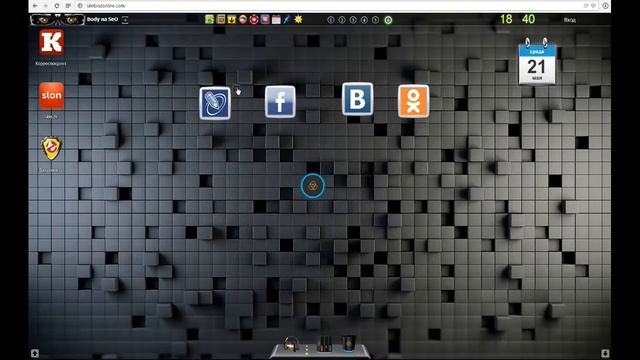Click the yellow download arrow toolbar icon
The width and height of the screenshot is (640, 360).
[x=232, y=19]
